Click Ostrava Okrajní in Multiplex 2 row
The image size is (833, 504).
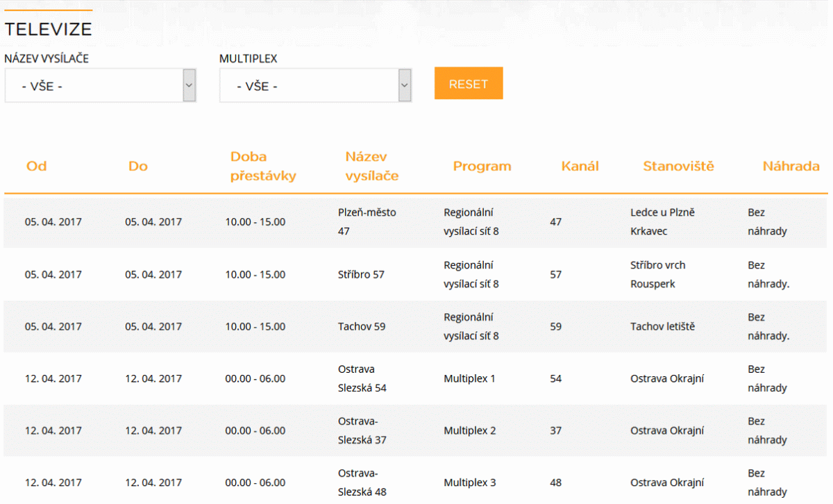coord(667,430)
